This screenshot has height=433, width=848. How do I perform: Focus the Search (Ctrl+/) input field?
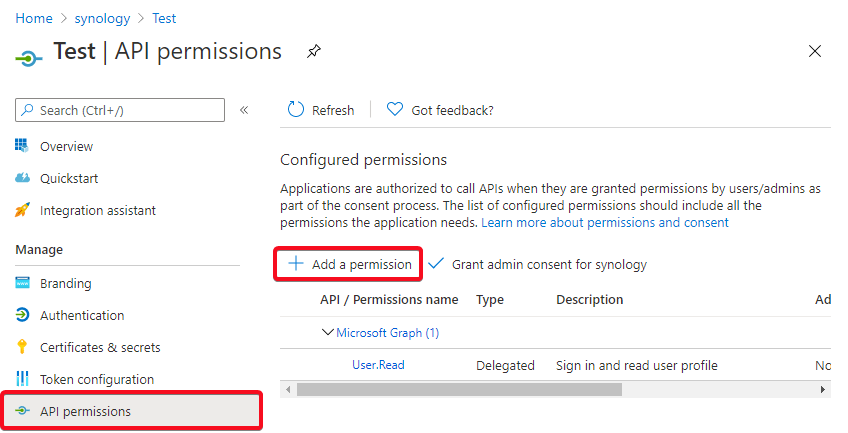tap(120, 110)
